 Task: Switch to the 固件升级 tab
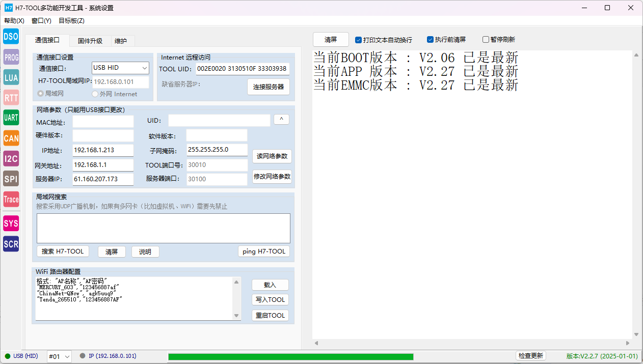[x=90, y=41]
